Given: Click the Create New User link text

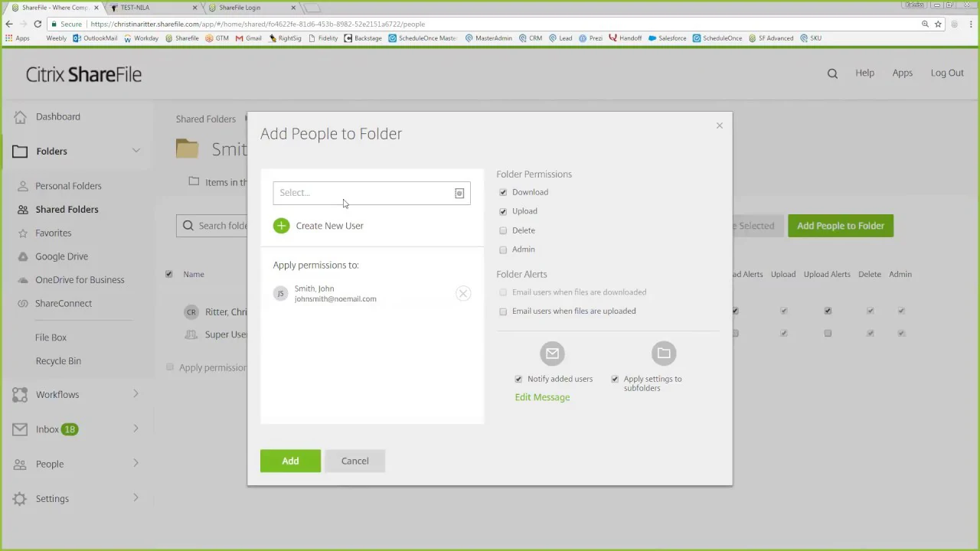Looking at the screenshot, I should click(x=330, y=226).
